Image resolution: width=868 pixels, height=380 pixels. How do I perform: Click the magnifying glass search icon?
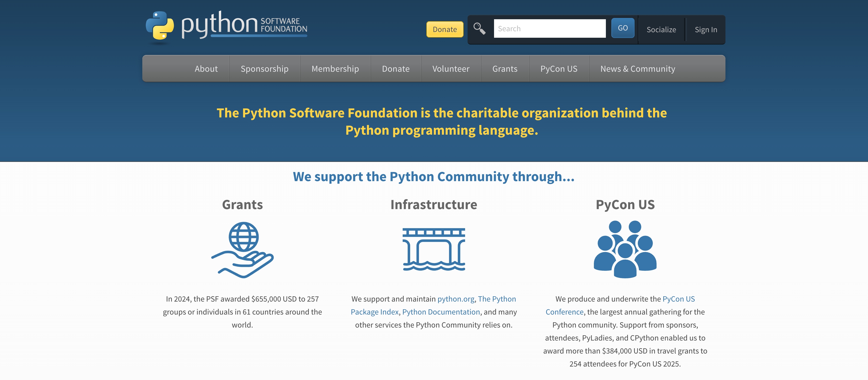pyautogui.click(x=479, y=29)
